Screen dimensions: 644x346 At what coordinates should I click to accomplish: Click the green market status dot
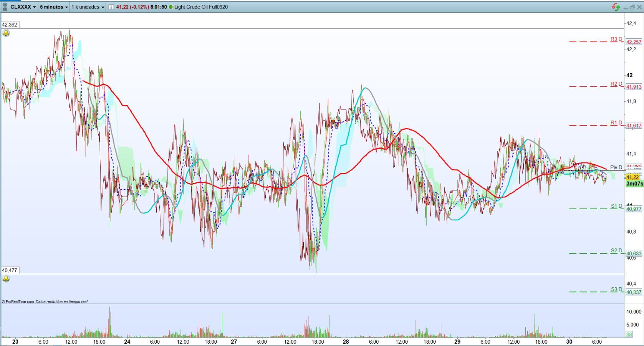pyautogui.click(x=171, y=7)
